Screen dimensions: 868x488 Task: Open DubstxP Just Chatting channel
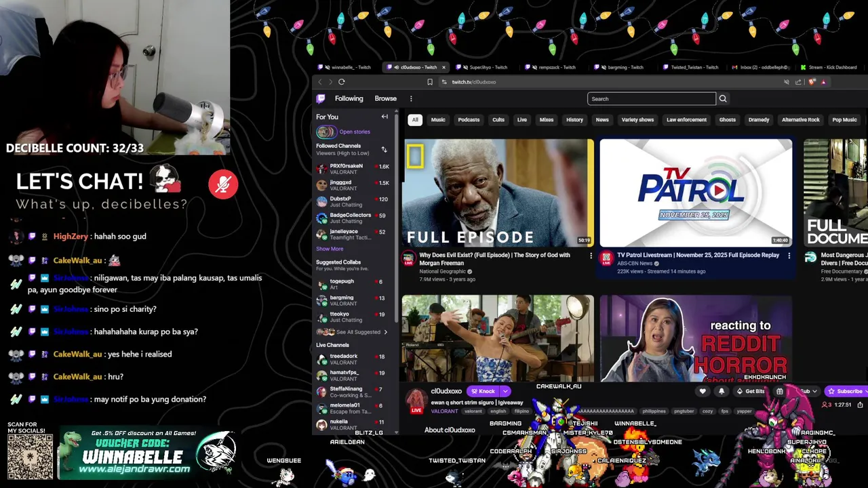pos(353,201)
